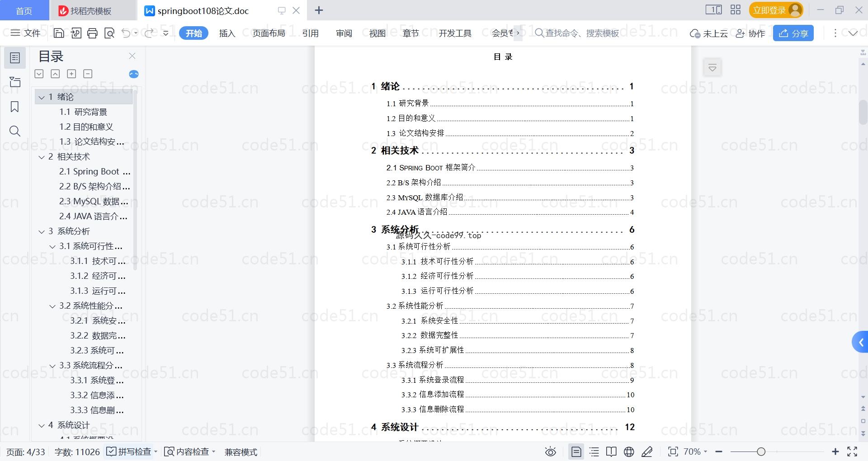Select the 章节 ribbon tab
The image size is (868, 461).
point(411,33)
